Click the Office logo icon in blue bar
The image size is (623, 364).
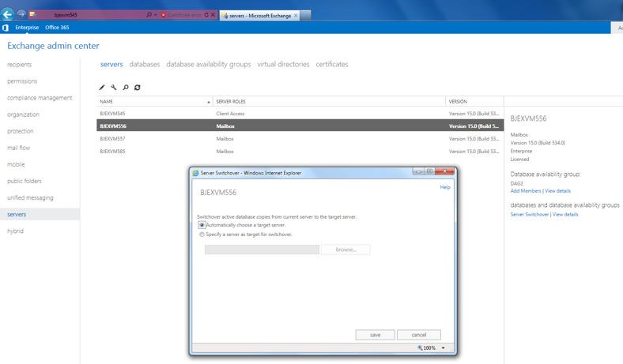6,28
